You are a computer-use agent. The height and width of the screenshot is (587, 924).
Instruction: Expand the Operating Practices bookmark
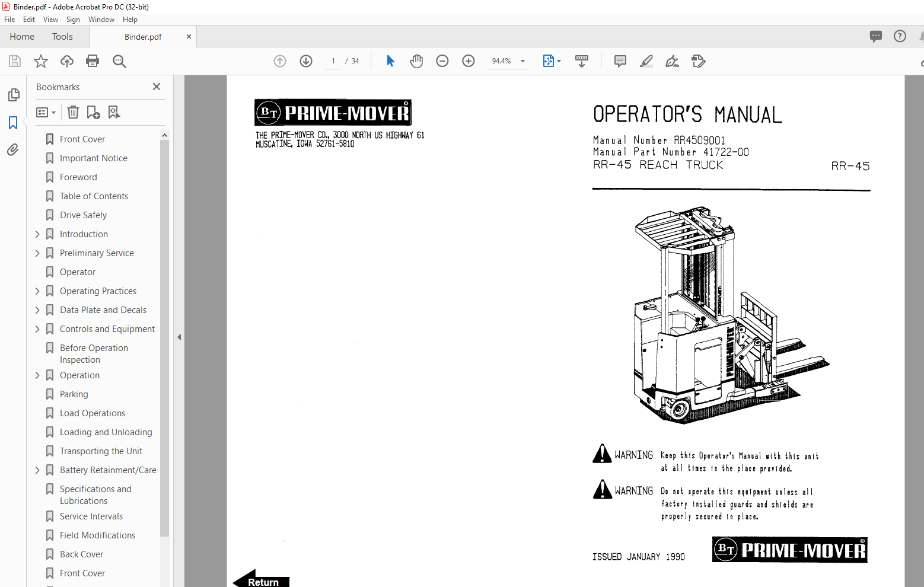(x=37, y=291)
